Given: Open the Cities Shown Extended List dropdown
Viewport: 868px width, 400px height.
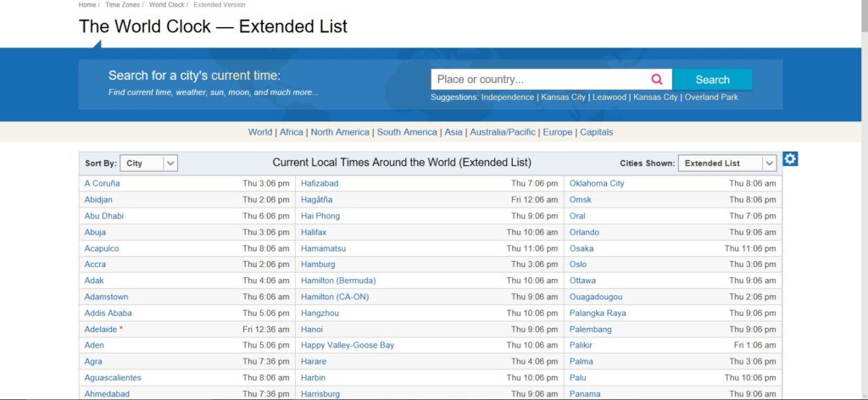Looking at the screenshot, I should [727, 163].
